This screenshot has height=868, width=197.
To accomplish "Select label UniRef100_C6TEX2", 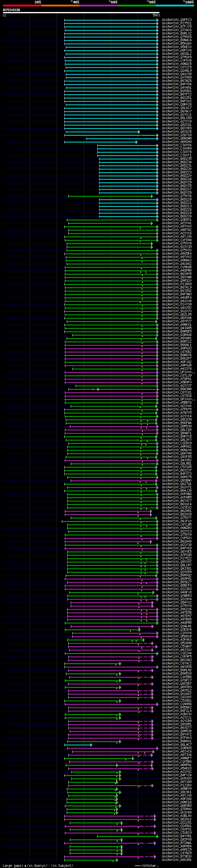I will coord(177,507).
